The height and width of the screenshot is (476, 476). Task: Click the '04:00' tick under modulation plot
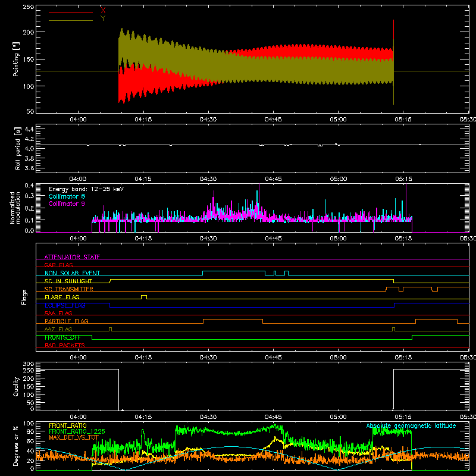78,239
